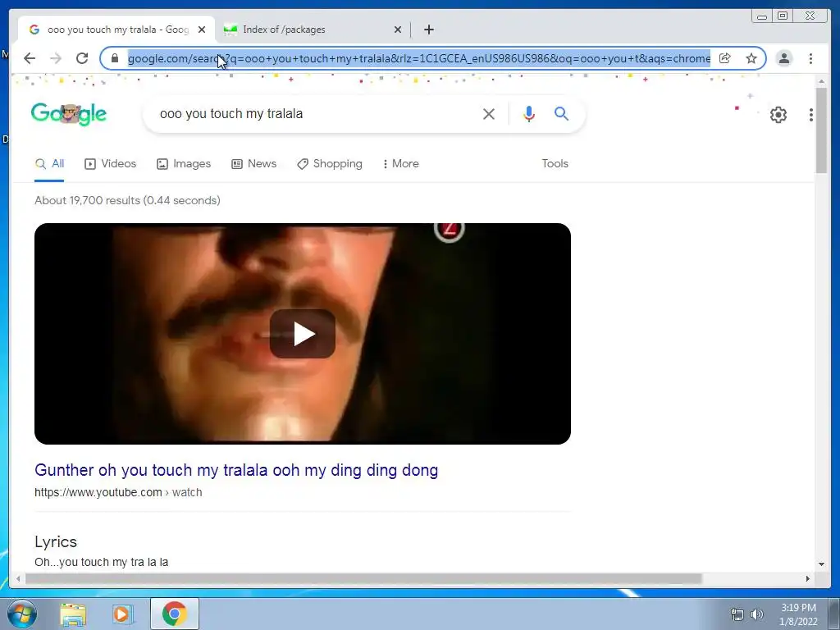
Task: Expand the More search categories menu
Action: pyautogui.click(x=400, y=164)
